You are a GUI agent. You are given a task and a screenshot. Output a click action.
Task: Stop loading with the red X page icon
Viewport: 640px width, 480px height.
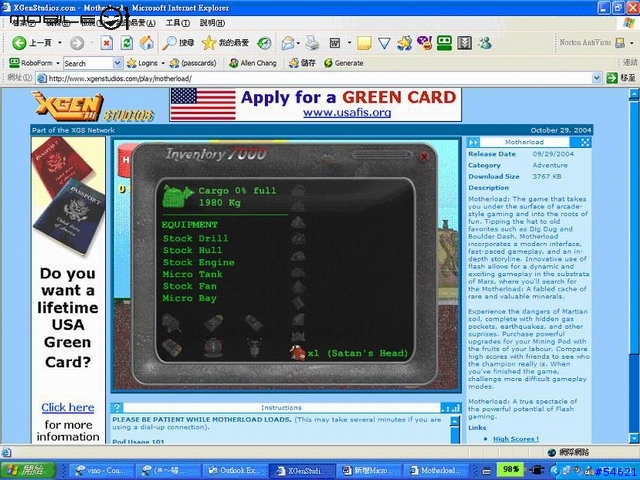(107, 42)
